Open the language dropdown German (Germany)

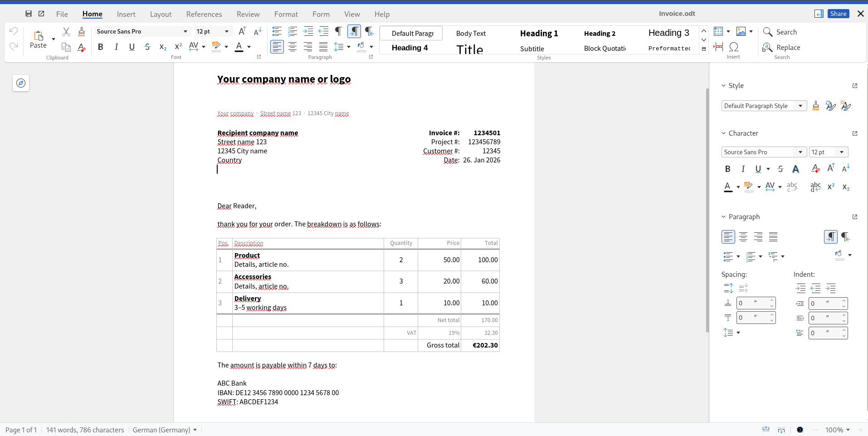[165, 430]
